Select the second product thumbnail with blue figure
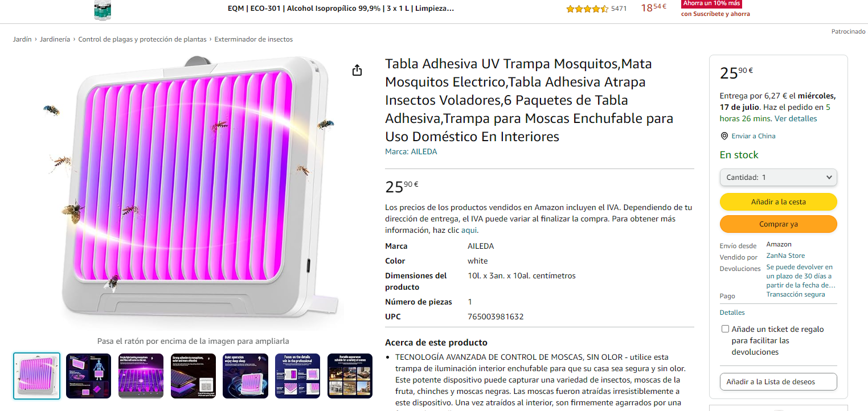The image size is (868, 411). [x=89, y=376]
